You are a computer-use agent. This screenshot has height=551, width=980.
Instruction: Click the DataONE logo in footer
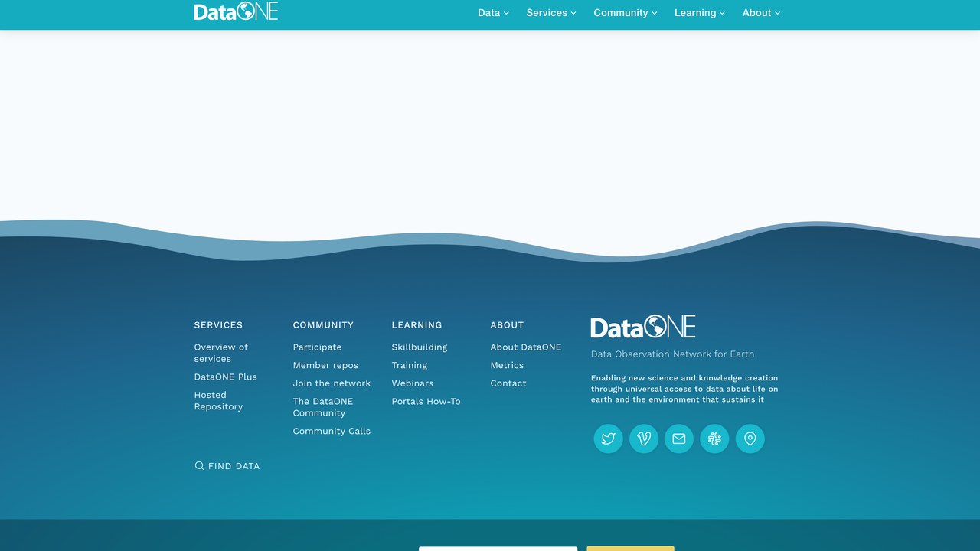click(x=643, y=327)
